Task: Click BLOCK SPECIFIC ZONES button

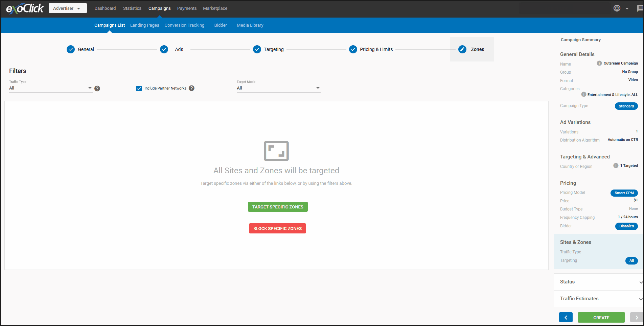Action: click(277, 228)
